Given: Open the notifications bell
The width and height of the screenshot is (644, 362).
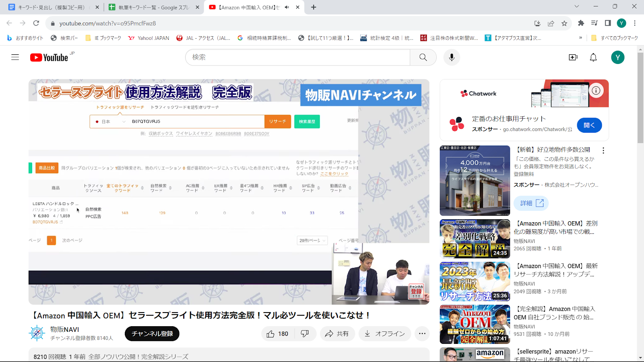Looking at the screenshot, I should (593, 57).
